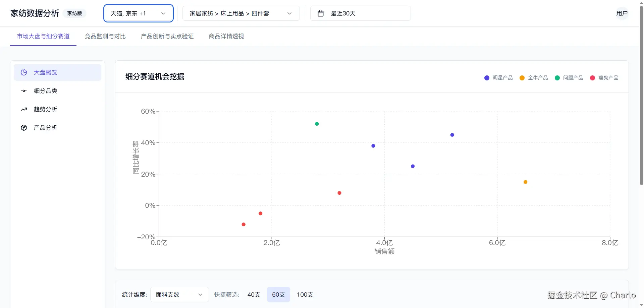Click the 8.0亿 x-axis tick label
This screenshot has height=308, width=644.
[x=610, y=243]
